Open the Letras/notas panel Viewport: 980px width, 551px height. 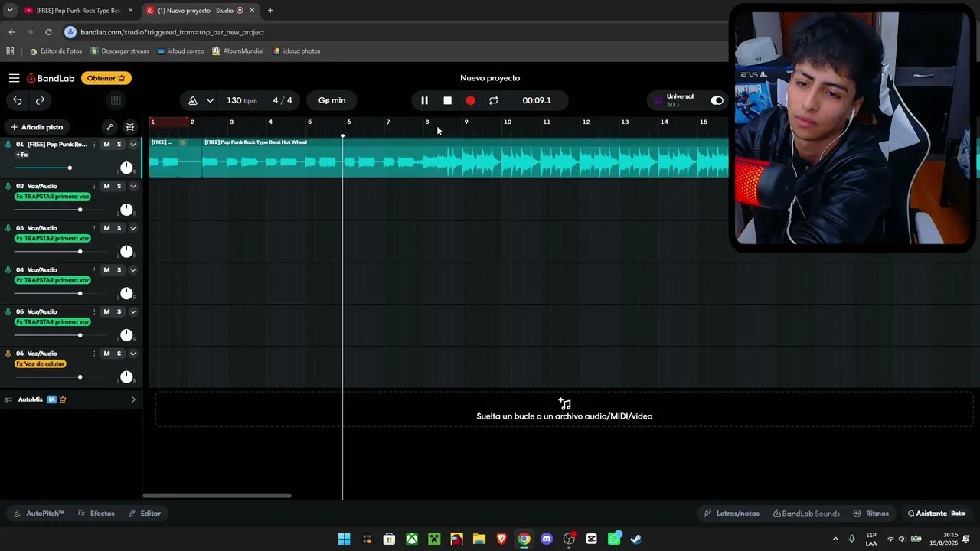[731, 514]
